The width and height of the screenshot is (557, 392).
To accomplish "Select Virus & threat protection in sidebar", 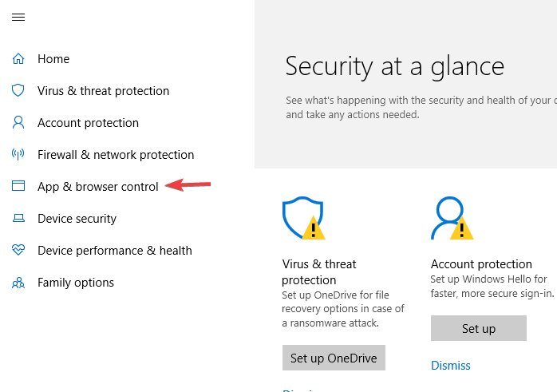I will coord(103,91).
